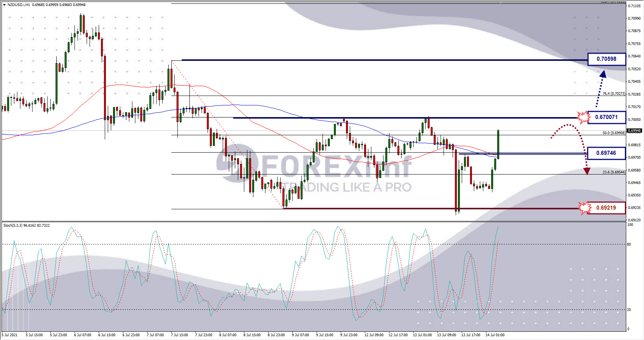644x340 pixels.
Task: Click the 8 Jul 23:00 time axis label
Action: (x=276, y=335)
